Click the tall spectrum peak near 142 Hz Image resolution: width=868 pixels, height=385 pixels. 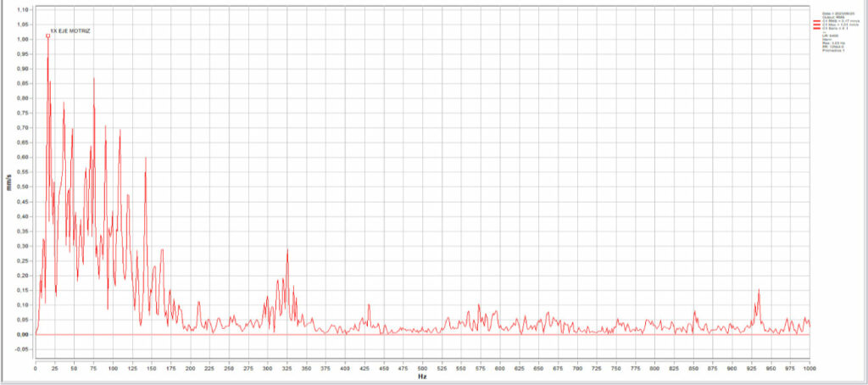pyautogui.click(x=146, y=159)
